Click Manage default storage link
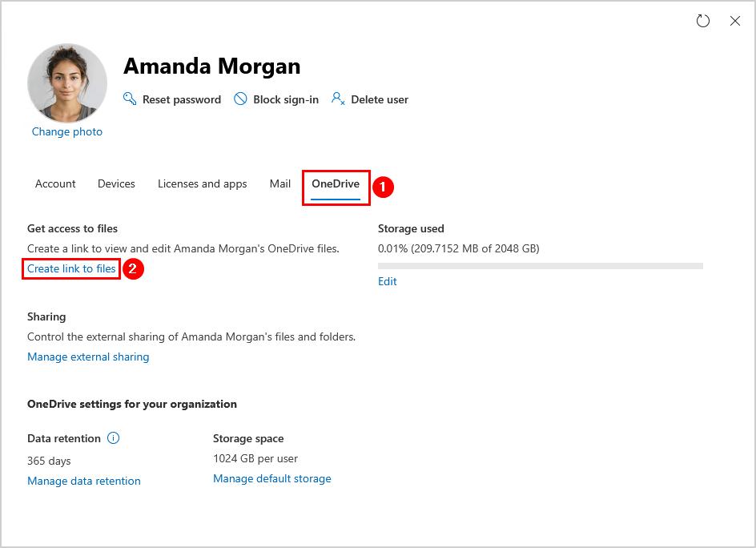This screenshot has height=548, width=756. click(272, 479)
